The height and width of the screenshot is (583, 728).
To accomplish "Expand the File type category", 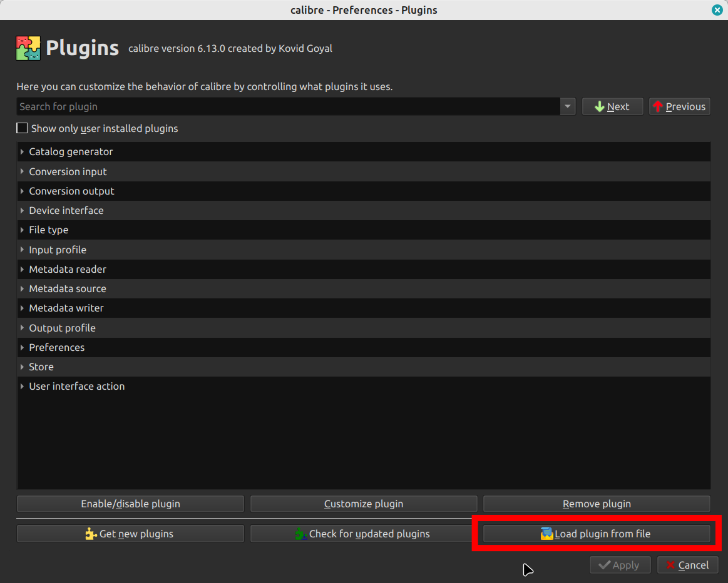I will pos(22,230).
